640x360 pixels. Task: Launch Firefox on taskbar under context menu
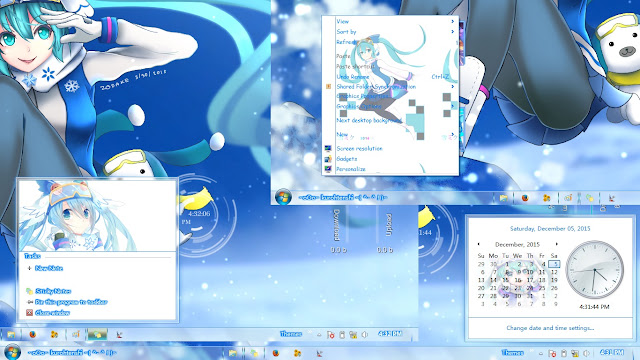pyautogui.click(x=525, y=198)
